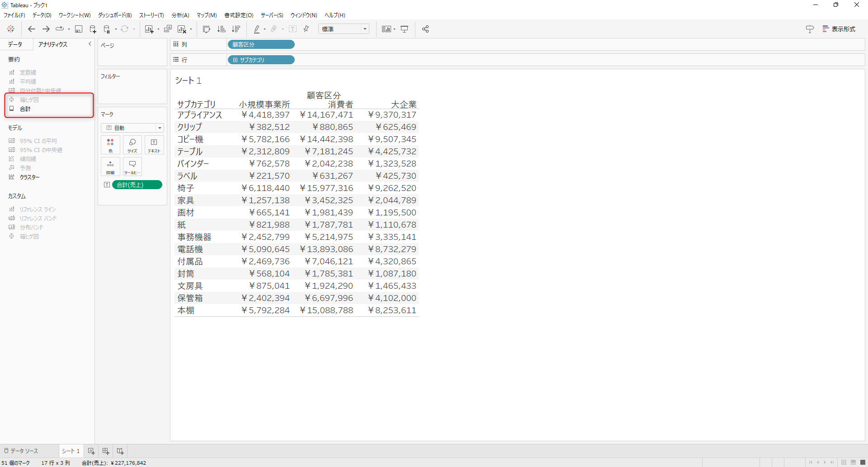
Task: Toggle the 表示形式 Show Me panel
Action: click(839, 29)
